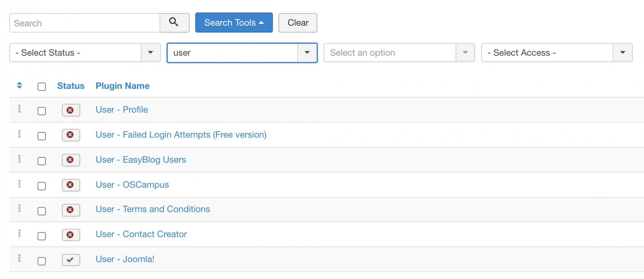644x279 pixels.
Task: Select the checkbox for User - Joomla!
Action: (42, 261)
